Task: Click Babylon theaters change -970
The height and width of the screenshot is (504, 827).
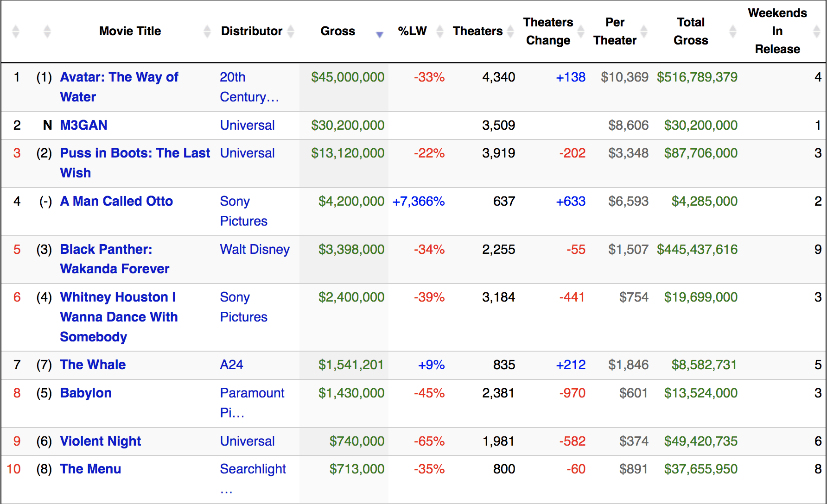Action: [572, 393]
